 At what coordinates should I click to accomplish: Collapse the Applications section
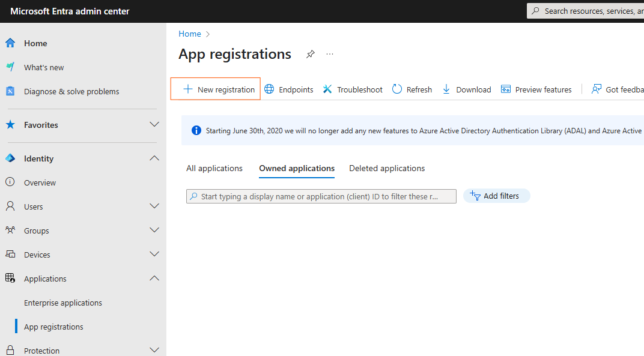154,279
